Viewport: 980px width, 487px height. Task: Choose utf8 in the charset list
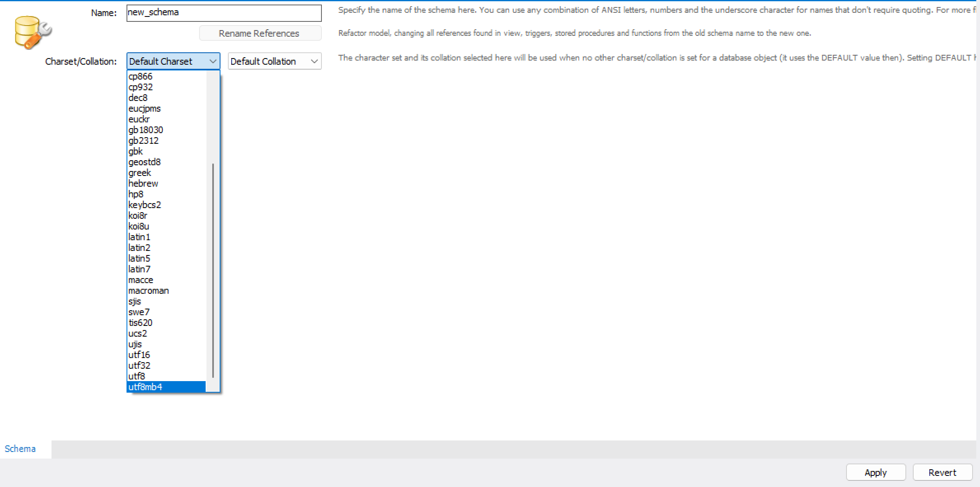click(x=137, y=376)
